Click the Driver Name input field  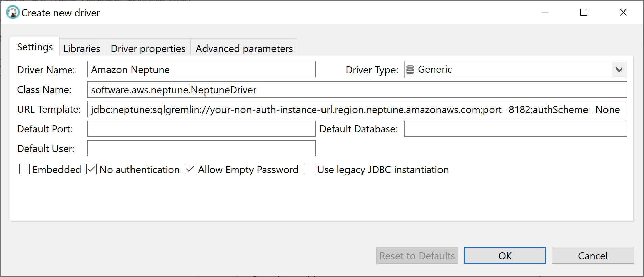click(201, 69)
